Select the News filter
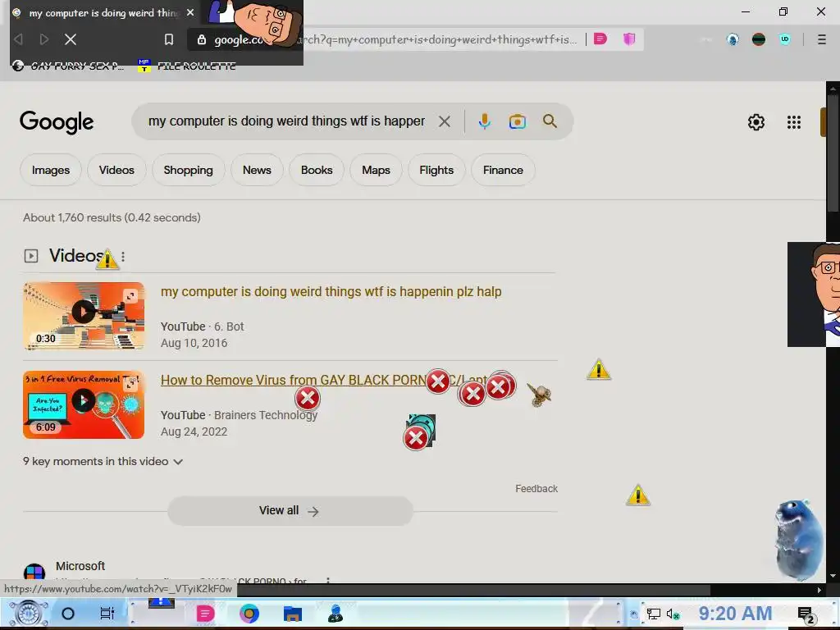840x630 pixels. pos(257,170)
